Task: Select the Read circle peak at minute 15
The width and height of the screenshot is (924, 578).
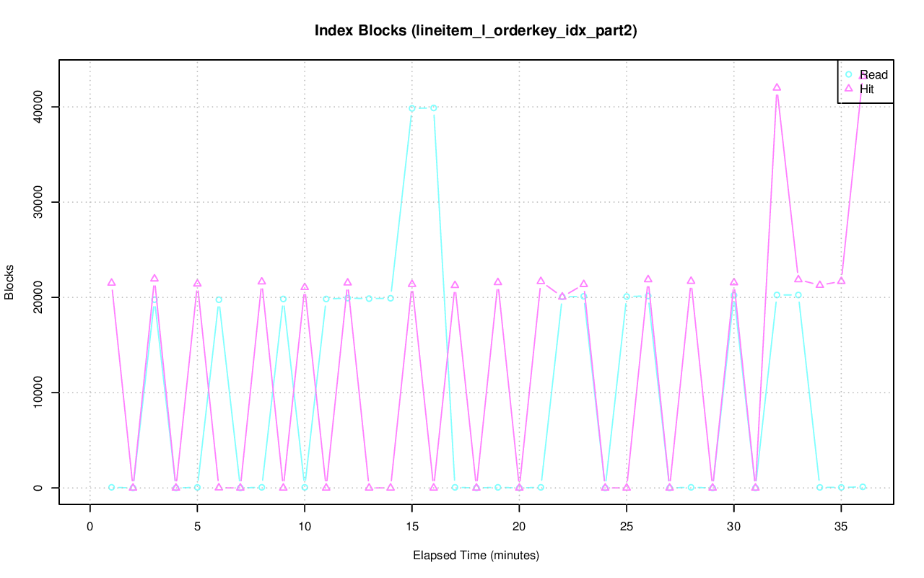Action: (x=412, y=108)
